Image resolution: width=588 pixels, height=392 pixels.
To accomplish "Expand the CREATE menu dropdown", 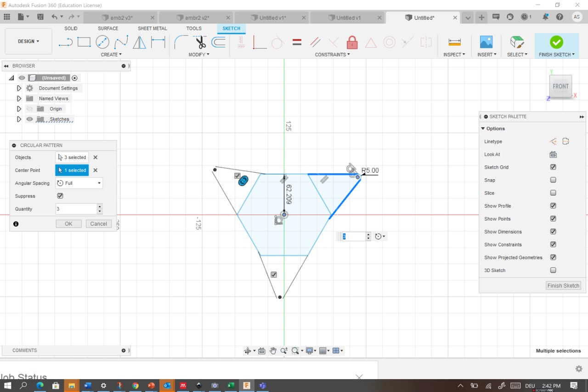I will pos(111,55).
